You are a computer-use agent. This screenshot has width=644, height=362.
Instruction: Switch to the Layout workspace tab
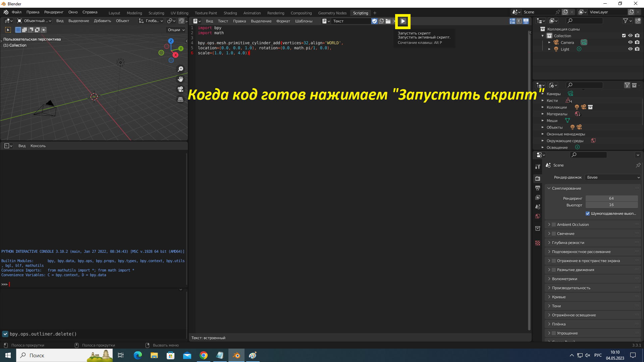[114, 13]
